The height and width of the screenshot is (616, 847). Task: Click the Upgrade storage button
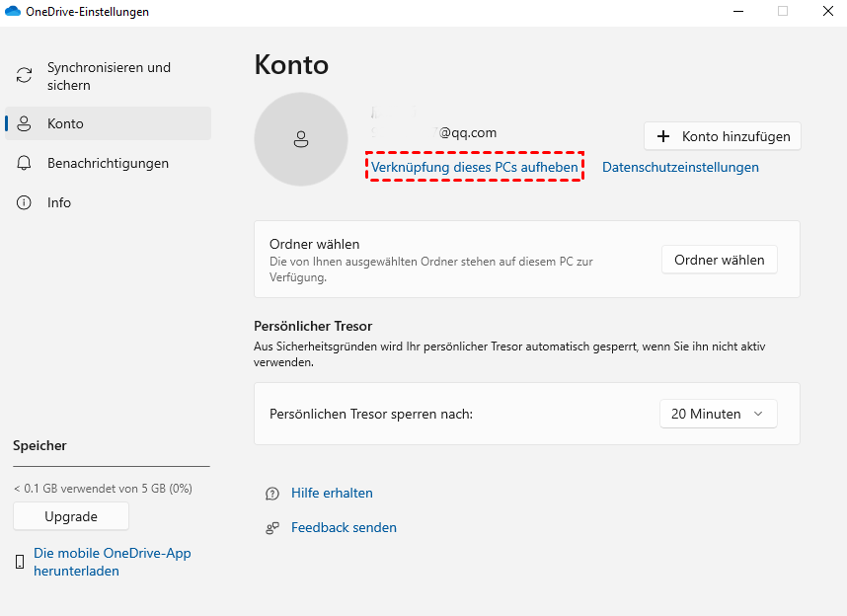point(71,516)
